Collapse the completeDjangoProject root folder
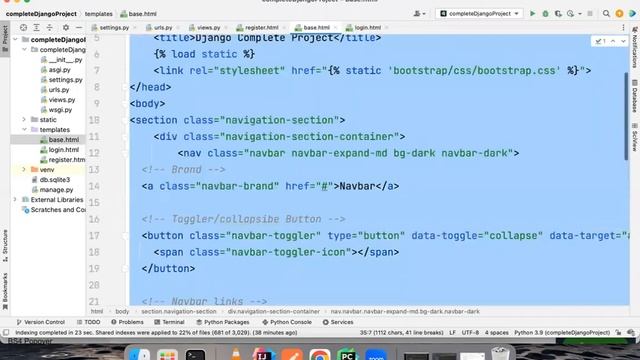The width and height of the screenshot is (640, 360). click(16, 40)
